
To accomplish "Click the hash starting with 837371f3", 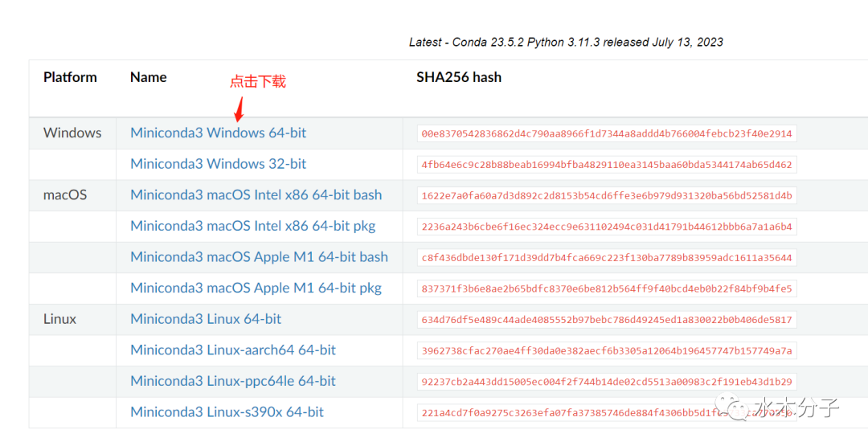I will coord(607,288).
